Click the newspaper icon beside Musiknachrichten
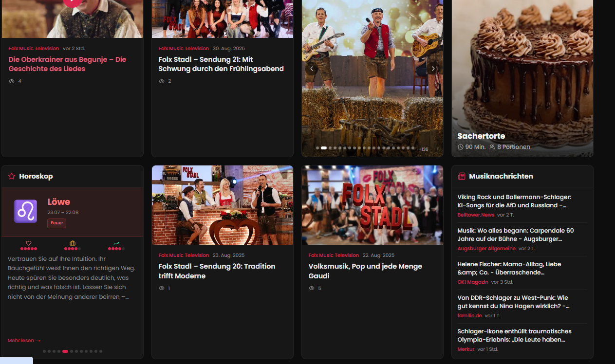 pos(462,176)
